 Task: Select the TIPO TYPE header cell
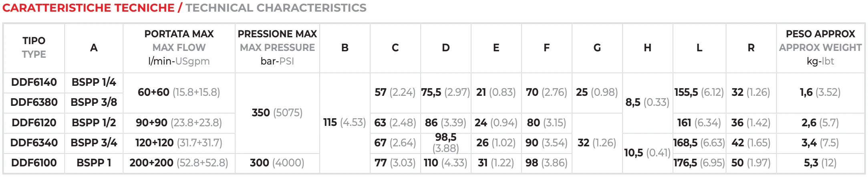(34, 47)
